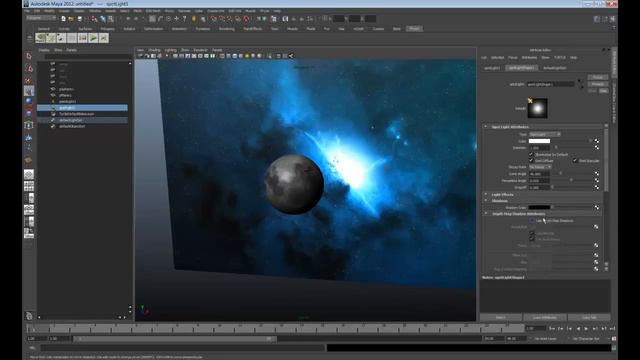This screenshot has height=360, width=640.
Task: Open the File menu
Action: point(27,11)
